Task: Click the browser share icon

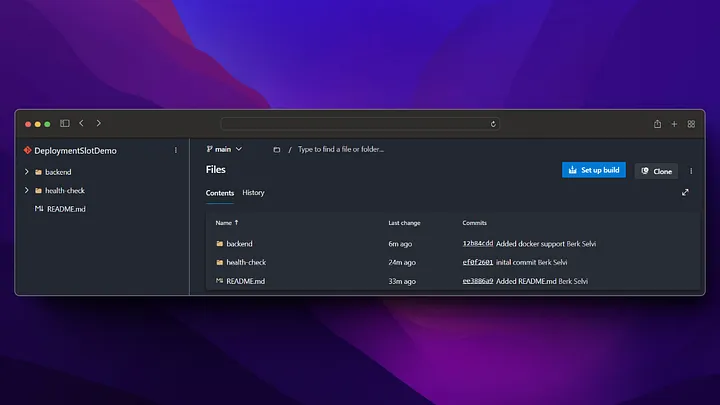Action: (658, 124)
